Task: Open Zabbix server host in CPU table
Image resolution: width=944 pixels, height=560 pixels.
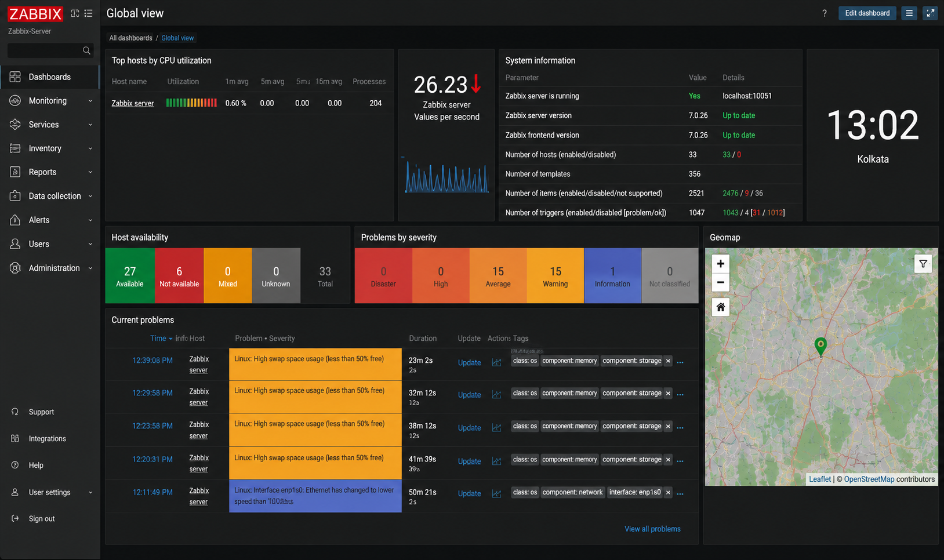Action: [x=133, y=103]
